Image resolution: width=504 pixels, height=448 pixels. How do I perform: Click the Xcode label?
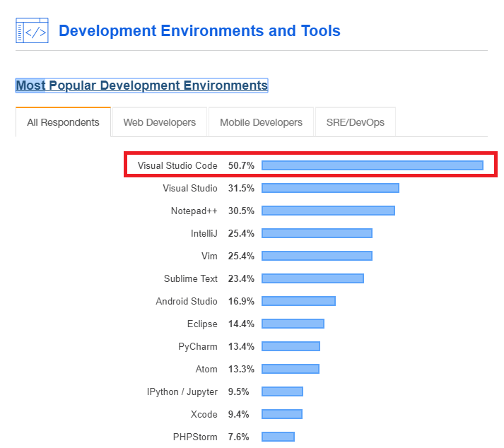tap(204, 415)
